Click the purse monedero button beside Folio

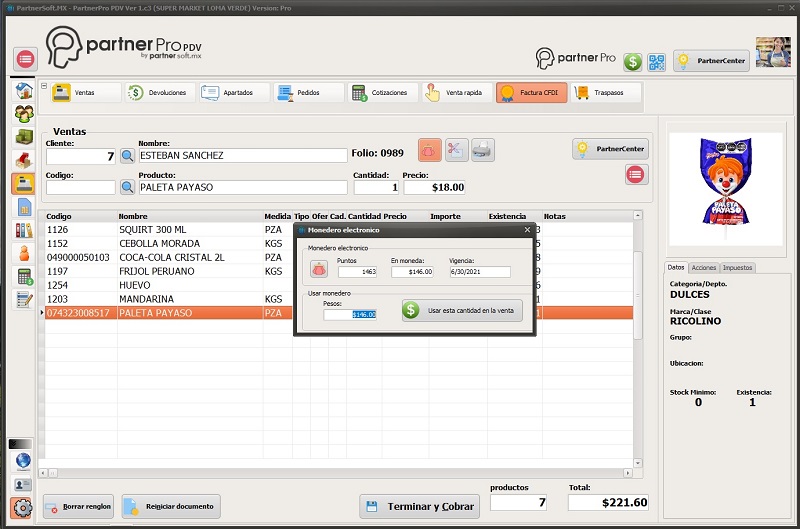pyautogui.click(x=430, y=150)
